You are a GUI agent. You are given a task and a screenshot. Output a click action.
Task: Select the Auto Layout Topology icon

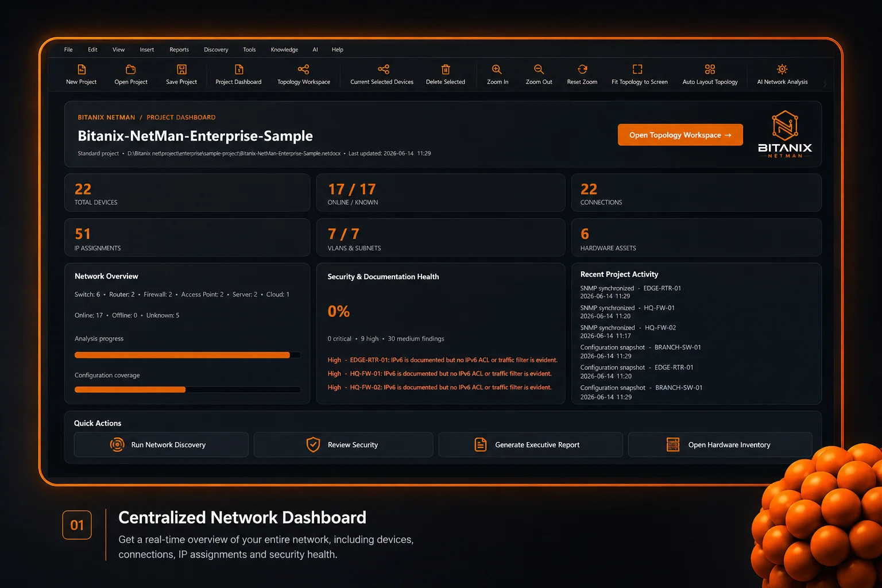tap(710, 69)
